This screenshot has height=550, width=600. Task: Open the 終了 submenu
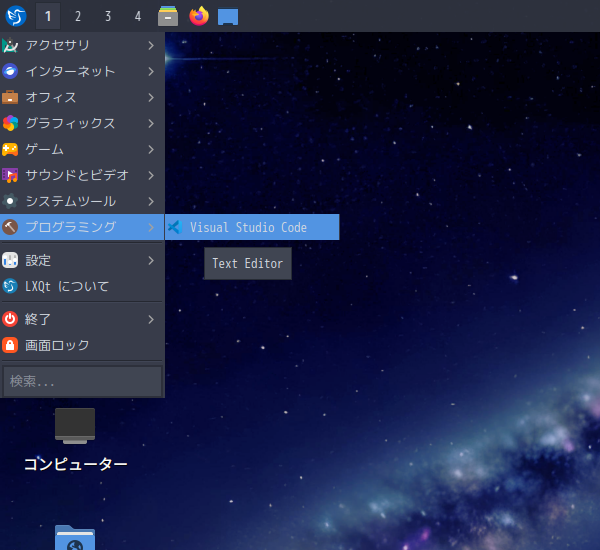82,319
